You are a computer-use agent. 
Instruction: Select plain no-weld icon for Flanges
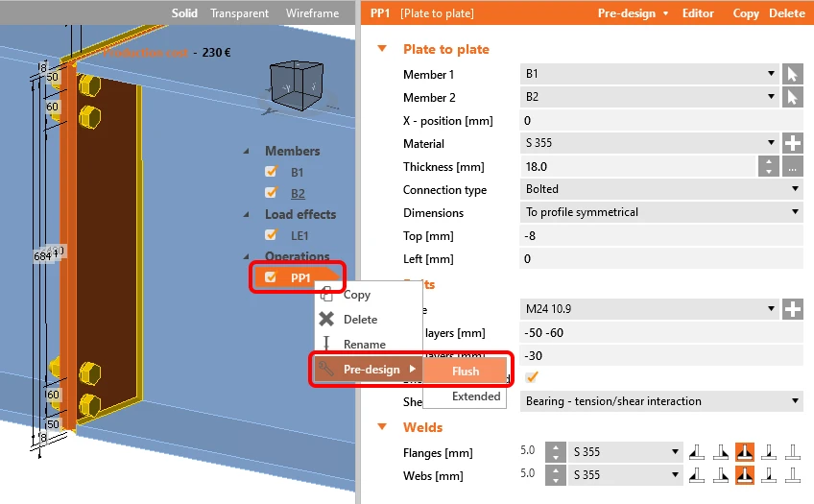pos(793,452)
